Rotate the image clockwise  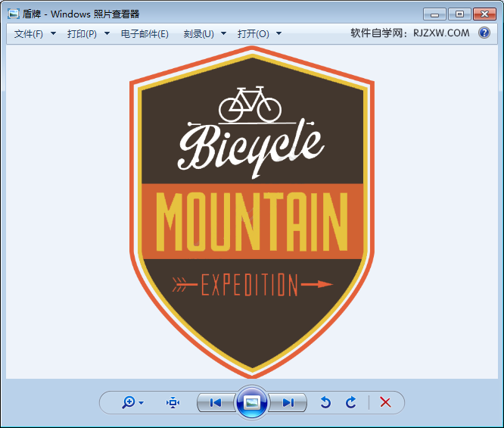click(350, 402)
